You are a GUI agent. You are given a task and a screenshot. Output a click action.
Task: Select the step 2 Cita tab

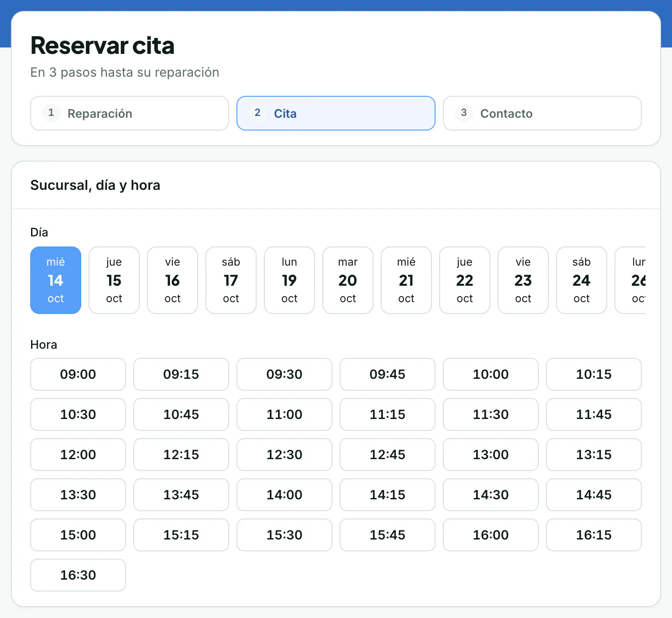(336, 113)
